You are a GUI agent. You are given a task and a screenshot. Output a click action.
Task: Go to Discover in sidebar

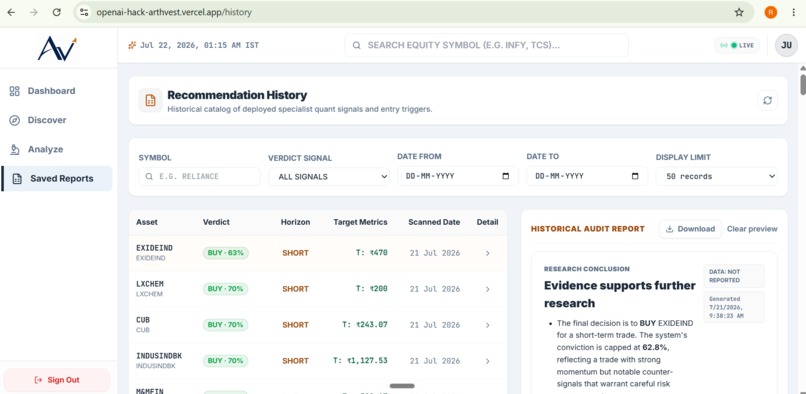point(47,120)
